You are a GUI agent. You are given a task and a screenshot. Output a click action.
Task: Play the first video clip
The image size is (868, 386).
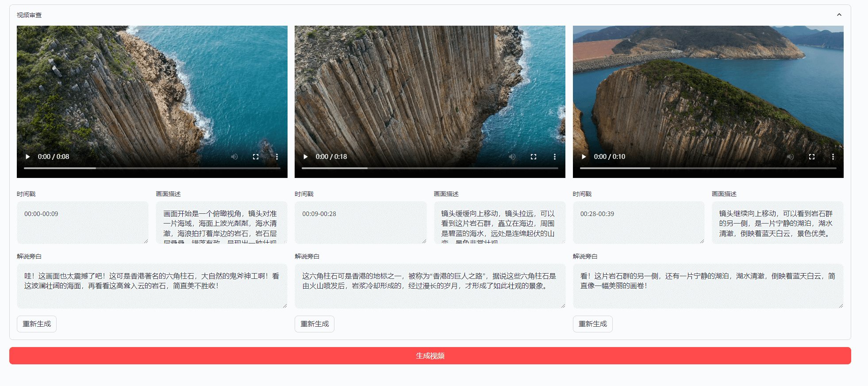pos(28,157)
